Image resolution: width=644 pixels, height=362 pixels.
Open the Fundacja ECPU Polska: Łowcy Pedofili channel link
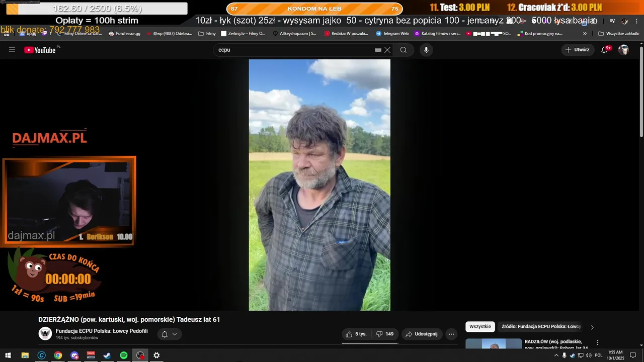click(102, 331)
